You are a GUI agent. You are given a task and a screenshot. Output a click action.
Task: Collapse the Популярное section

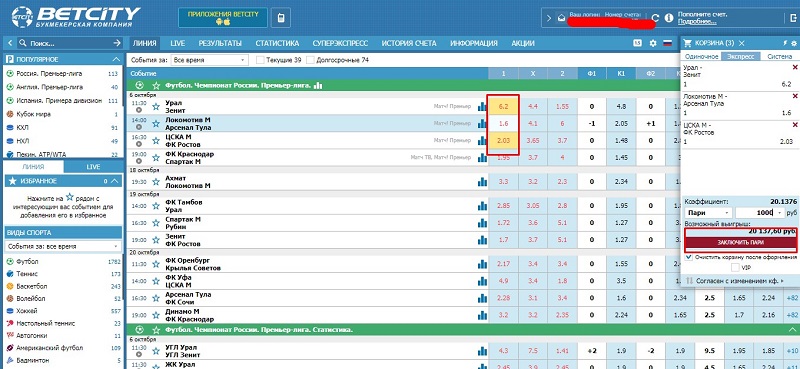click(116, 59)
